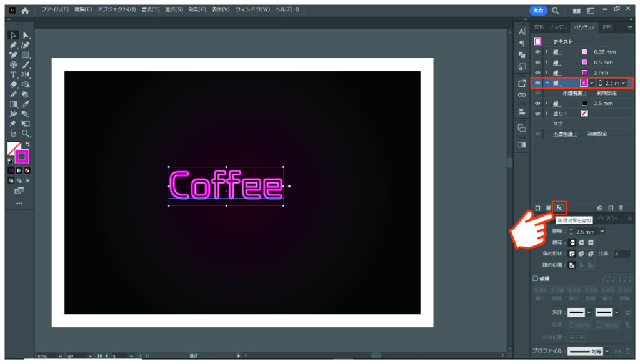Click the 0.35 mm light pink swatch
The width and height of the screenshot is (640, 364).
(x=584, y=52)
